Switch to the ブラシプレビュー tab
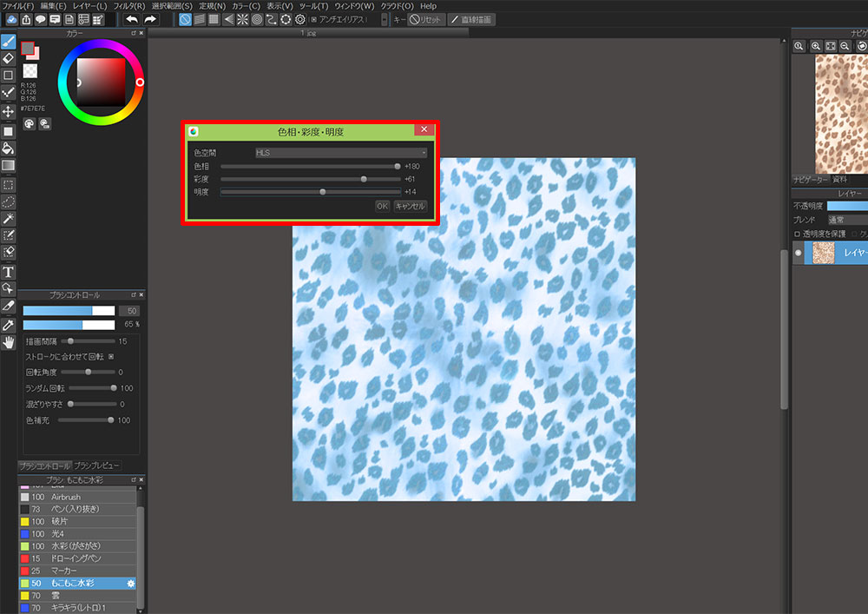The image size is (868, 614). tap(96, 466)
